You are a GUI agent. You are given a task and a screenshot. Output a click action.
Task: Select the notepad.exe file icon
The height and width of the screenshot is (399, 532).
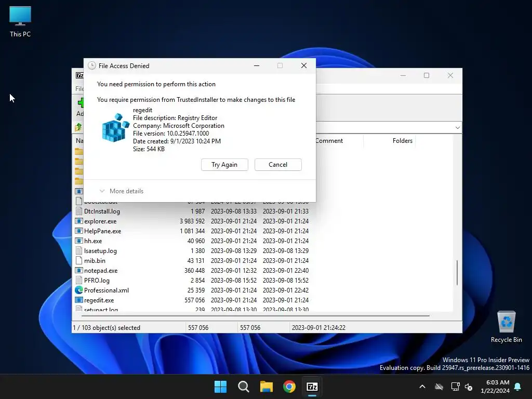coord(79,270)
